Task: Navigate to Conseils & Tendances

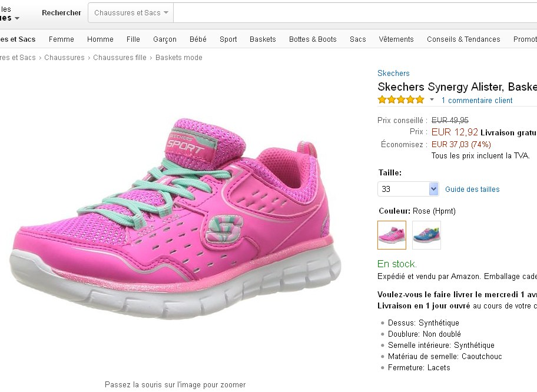Action: click(x=463, y=39)
